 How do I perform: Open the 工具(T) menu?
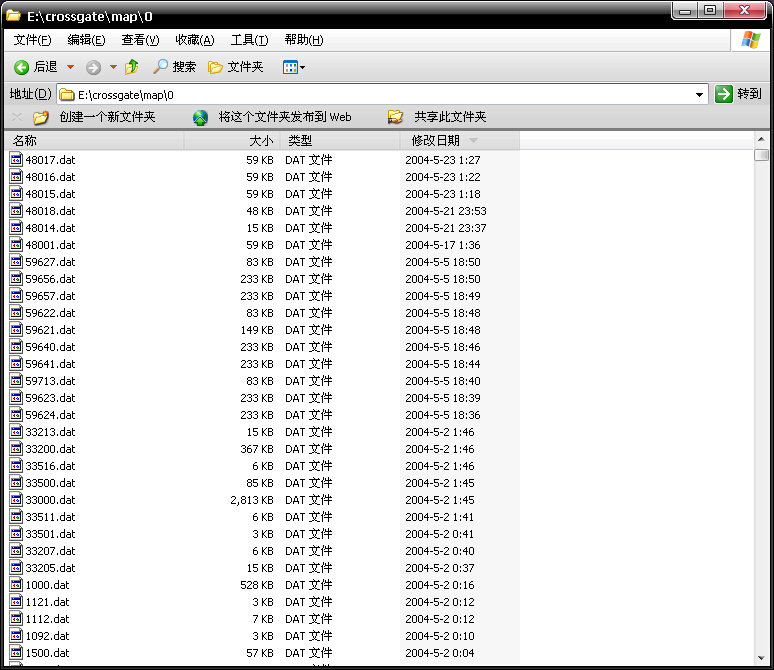pyautogui.click(x=249, y=40)
